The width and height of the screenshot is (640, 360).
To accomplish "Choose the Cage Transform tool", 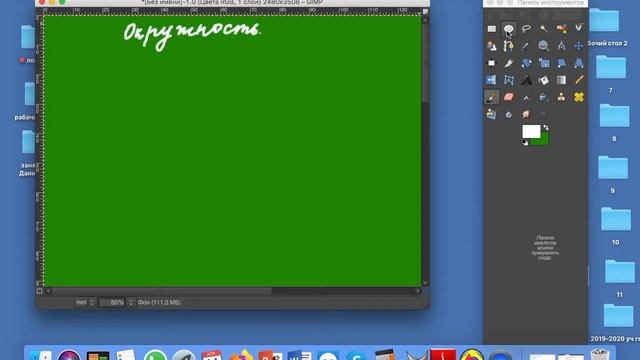I will (509, 80).
